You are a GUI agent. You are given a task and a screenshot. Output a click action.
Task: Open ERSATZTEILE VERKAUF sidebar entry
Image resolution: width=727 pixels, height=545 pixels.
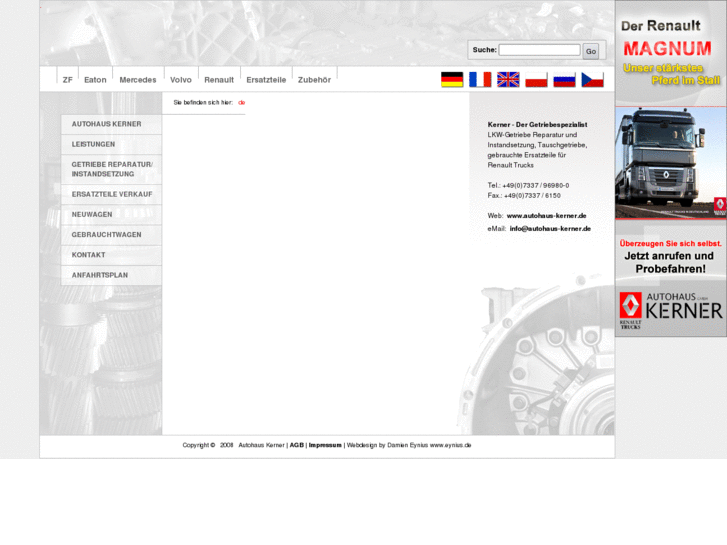pyautogui.click(x=111, y=194)
